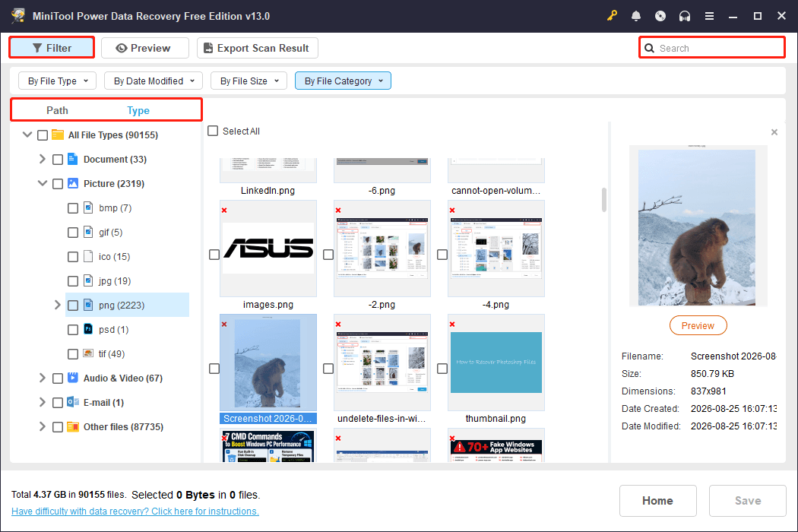Click the key register icon in title bar
This screenshot has width=798, height=532.
612,16
